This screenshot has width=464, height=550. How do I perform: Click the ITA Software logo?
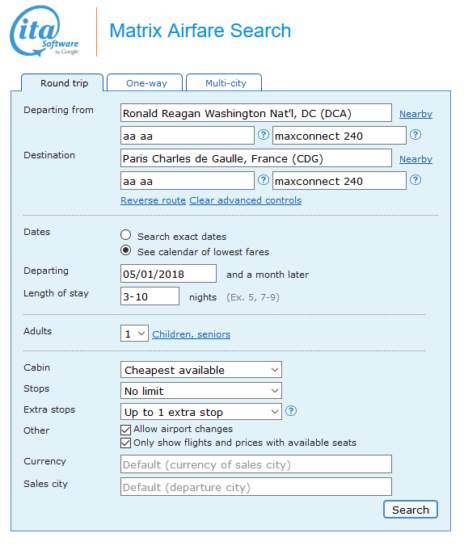pyautogui.click(x=44, y=31)
